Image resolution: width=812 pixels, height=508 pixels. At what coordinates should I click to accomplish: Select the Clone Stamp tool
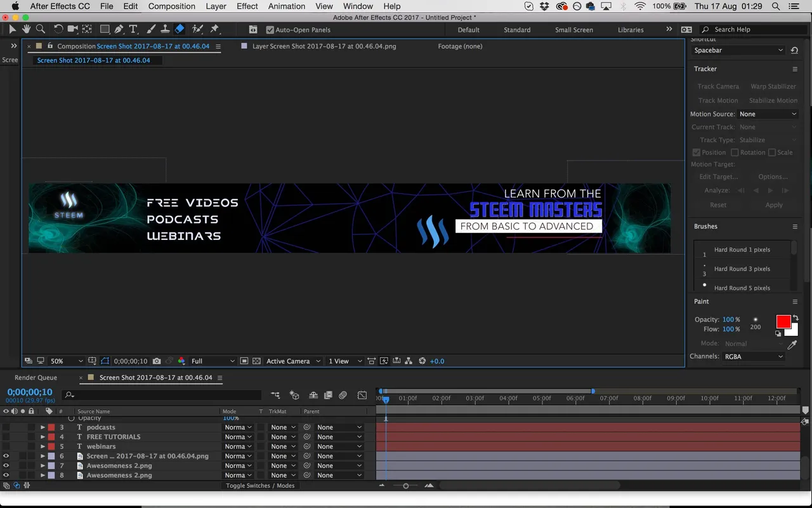165,29
